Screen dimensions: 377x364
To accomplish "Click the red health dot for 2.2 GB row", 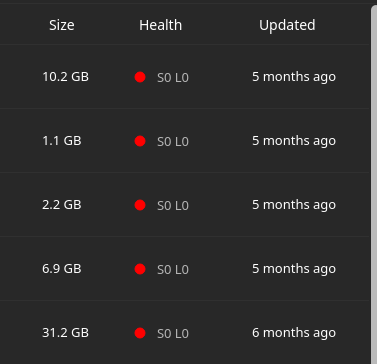I will pos(140,205).
